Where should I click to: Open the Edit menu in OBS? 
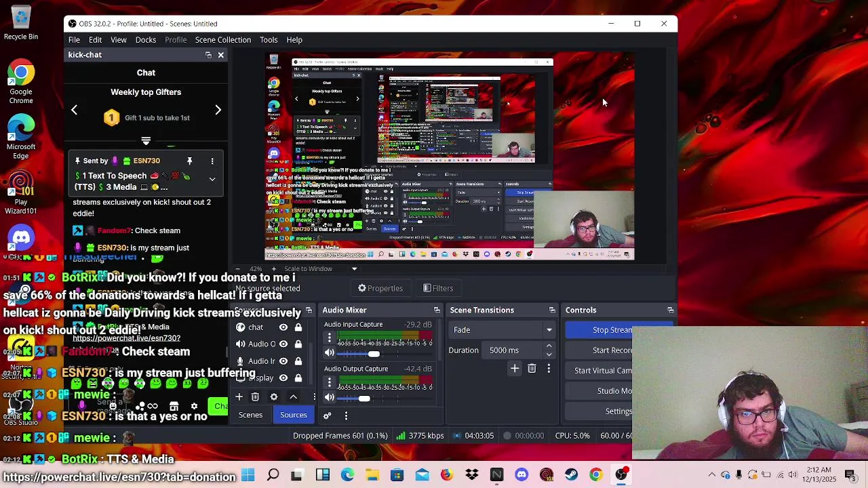(x=95, y=39)
